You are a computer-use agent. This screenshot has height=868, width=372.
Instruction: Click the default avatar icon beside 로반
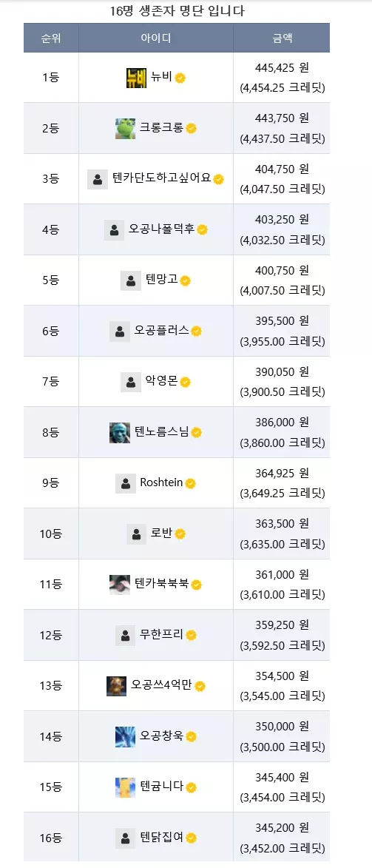136,534
